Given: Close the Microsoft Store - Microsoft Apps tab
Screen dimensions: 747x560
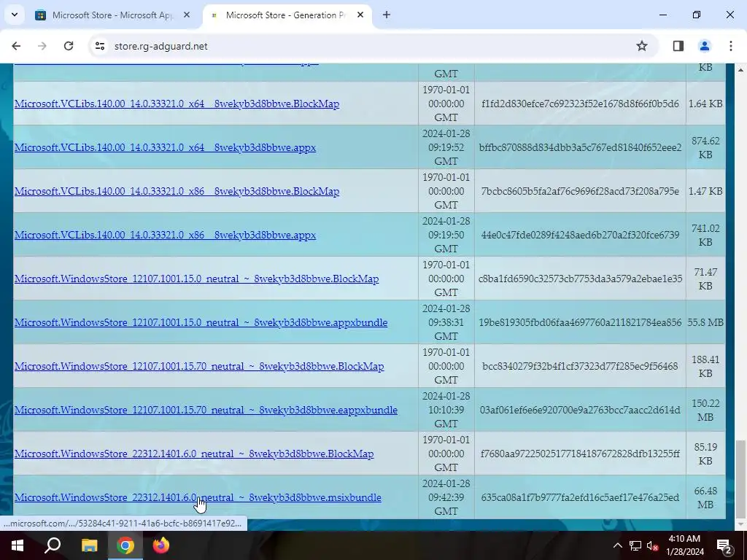Looking at the screenshot, I should [x=187, y=15].
